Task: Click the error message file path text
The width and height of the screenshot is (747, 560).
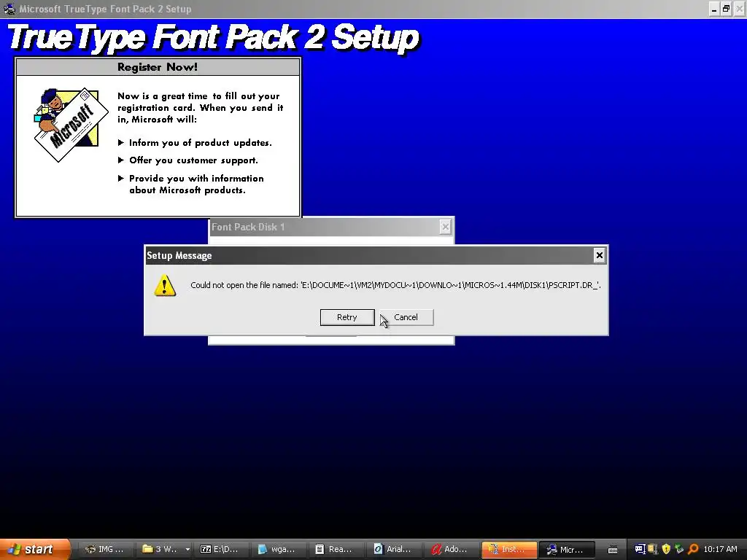Action: pos(451,285)
